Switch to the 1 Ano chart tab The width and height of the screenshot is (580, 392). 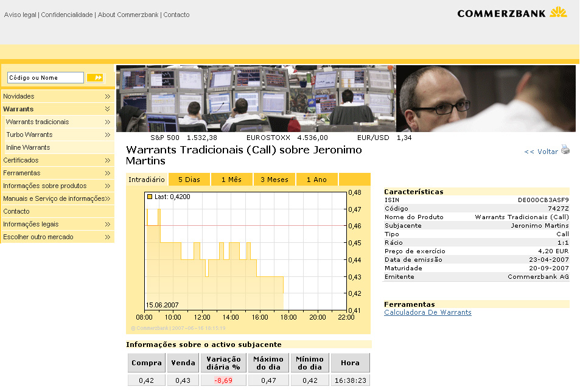click(316, 180)
